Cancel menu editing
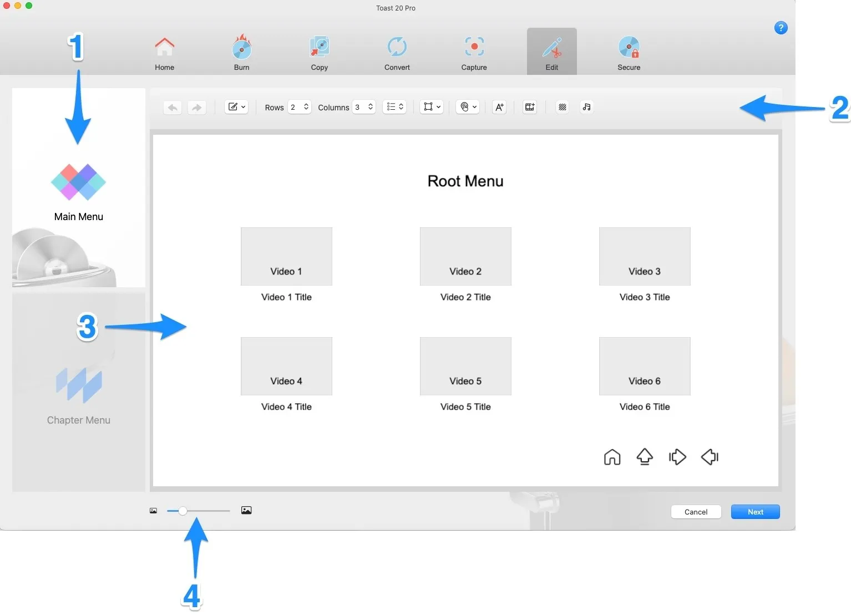This screenshot has width=851, height=616. 696,512
